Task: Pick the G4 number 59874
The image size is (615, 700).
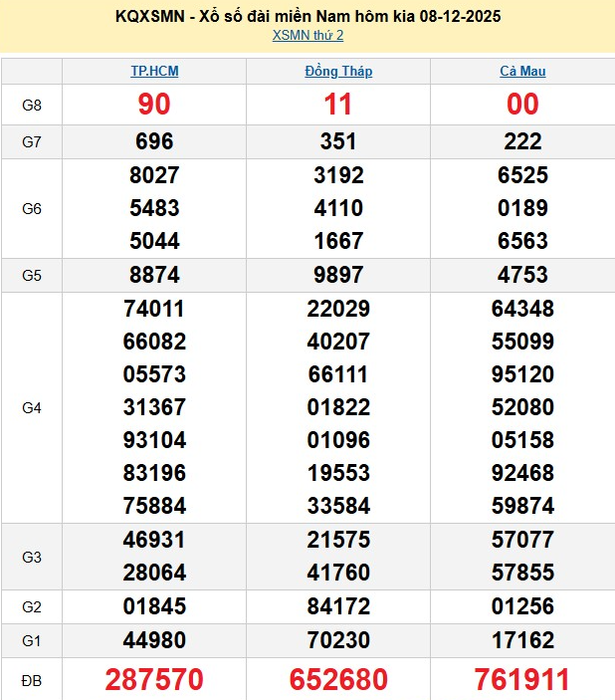Action: (x=522, y=506)
